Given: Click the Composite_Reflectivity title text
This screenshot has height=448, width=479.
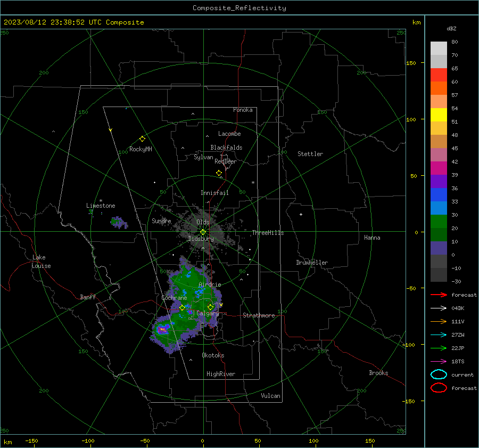Looking at the screenshot, I should click(239, 8).
